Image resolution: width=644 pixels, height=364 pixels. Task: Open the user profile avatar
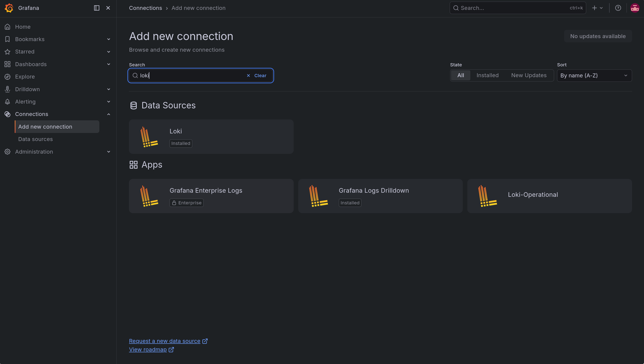pos(635,8)
